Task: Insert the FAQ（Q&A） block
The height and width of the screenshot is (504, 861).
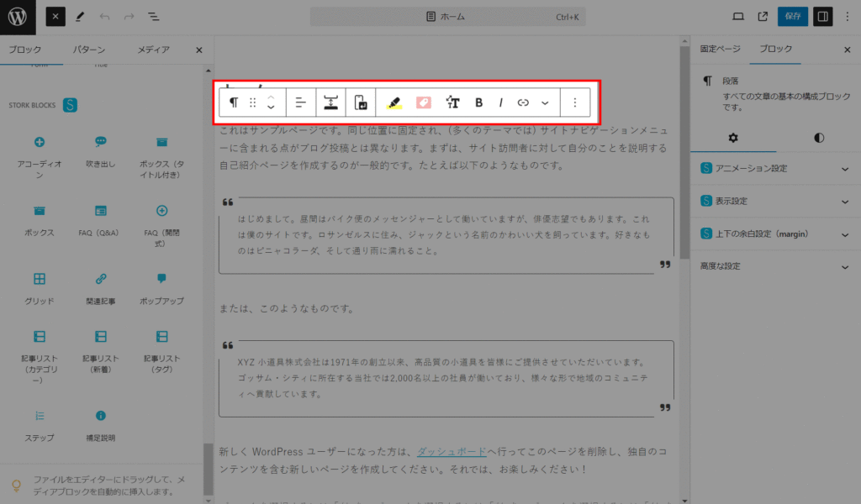Action: (x=101, y=220)
